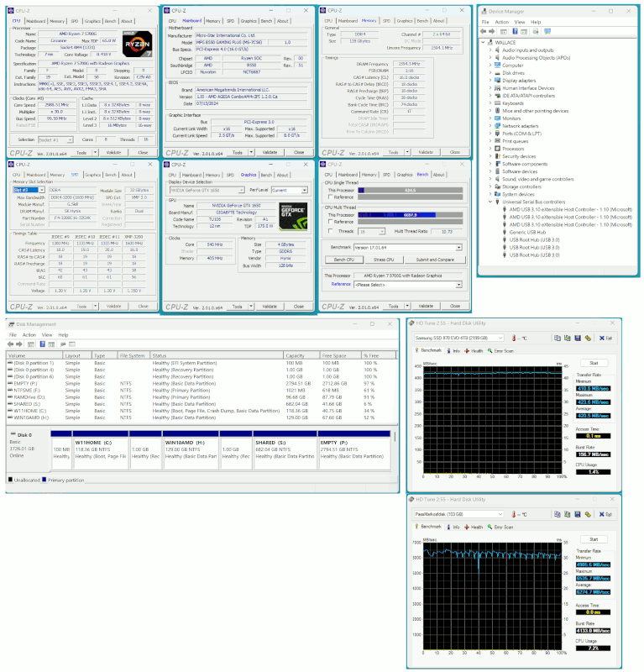Image resolution: width=644 pixels, height=672 pixels.
Task: Tick the Threads checkbox in CPU-Z Bench
Action: point(330,231)
